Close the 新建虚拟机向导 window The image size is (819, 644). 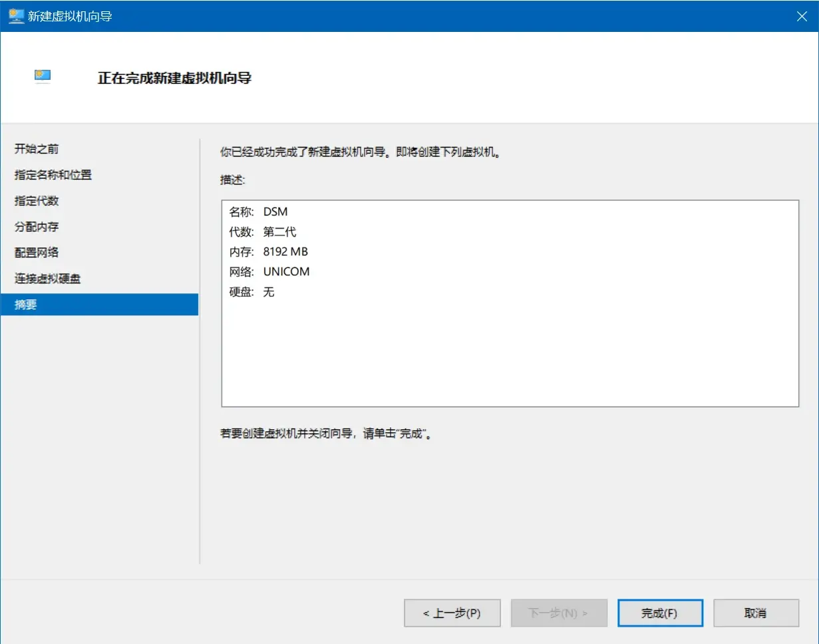pyautogui.click(x=802, y=17)
